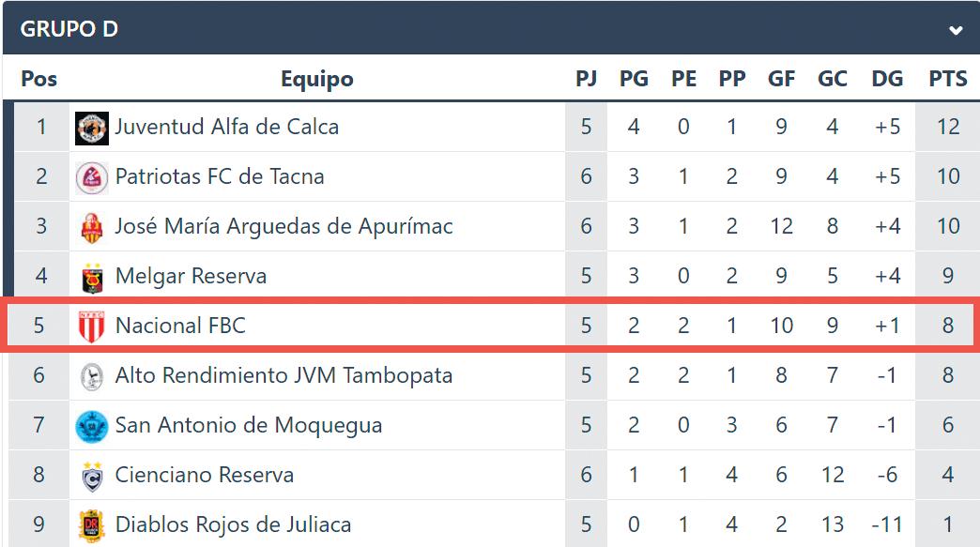Click the Melgar Reserva team crest
Screen dimensions: 980x547
(92, 278)
